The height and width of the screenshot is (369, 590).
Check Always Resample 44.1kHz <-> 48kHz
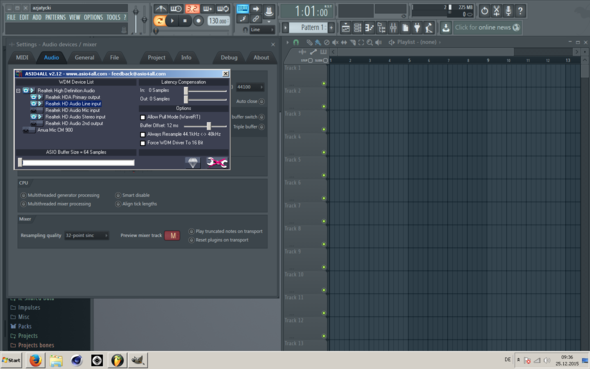click(143, 135)
